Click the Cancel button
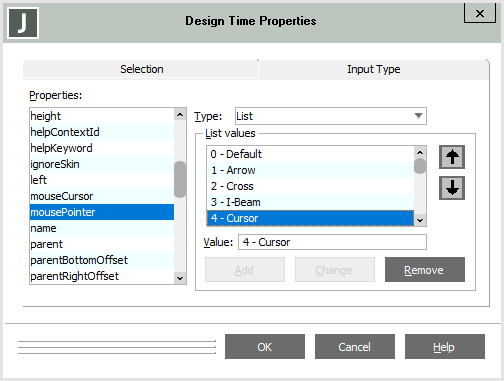 (355, 347)
